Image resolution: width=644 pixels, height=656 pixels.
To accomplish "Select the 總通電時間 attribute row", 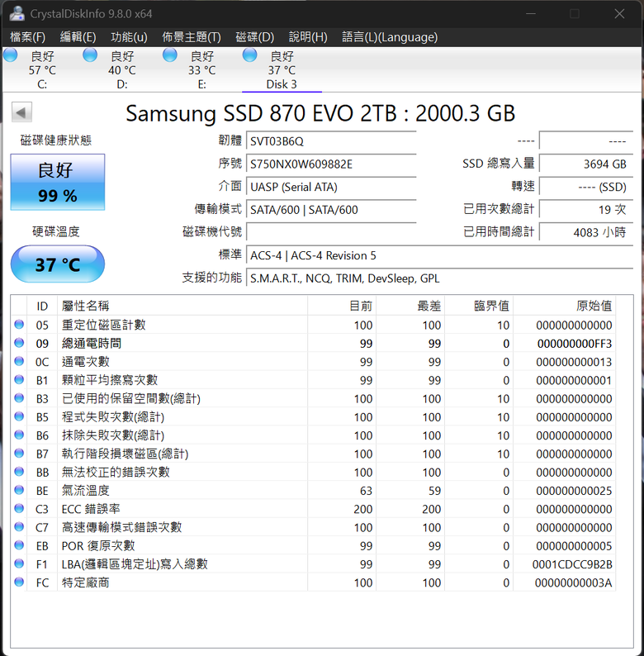I will coord(313,343).
